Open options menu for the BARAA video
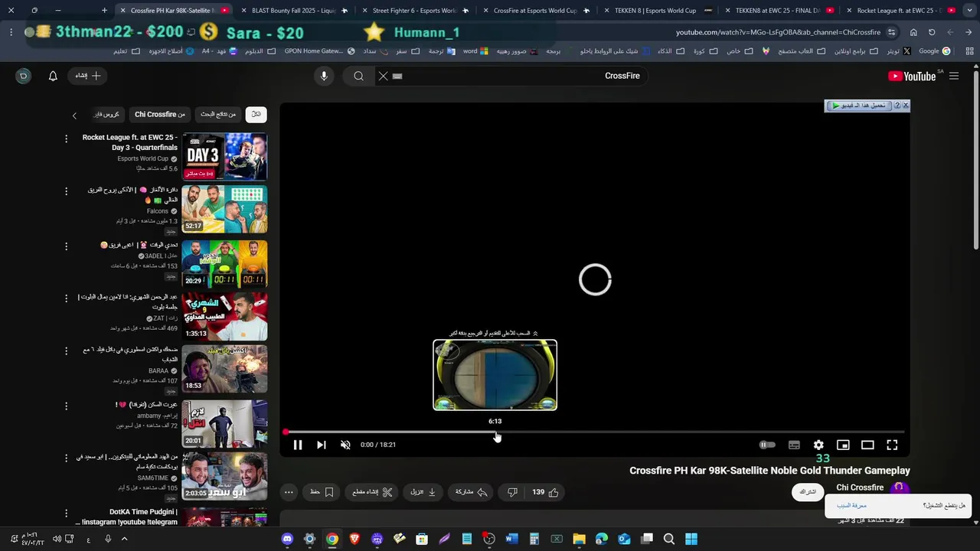 [66, 350]
